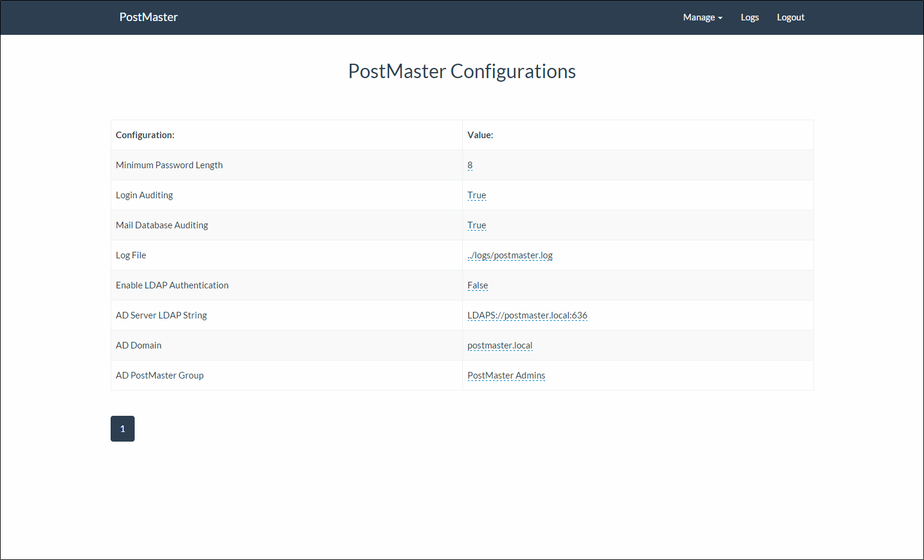Click the PostMaster Configurations heading
This screenshot has height=560, width=924.
tap(462, 72)
